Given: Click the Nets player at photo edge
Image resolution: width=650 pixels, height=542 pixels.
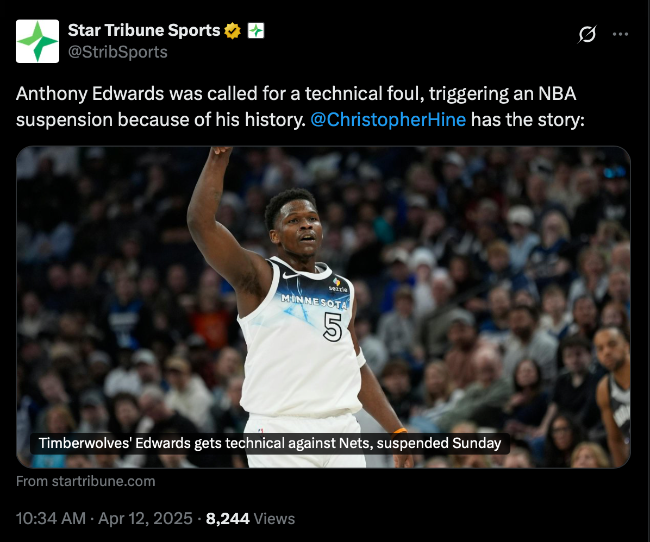Looking at the screenshot, I should [614, 396].
